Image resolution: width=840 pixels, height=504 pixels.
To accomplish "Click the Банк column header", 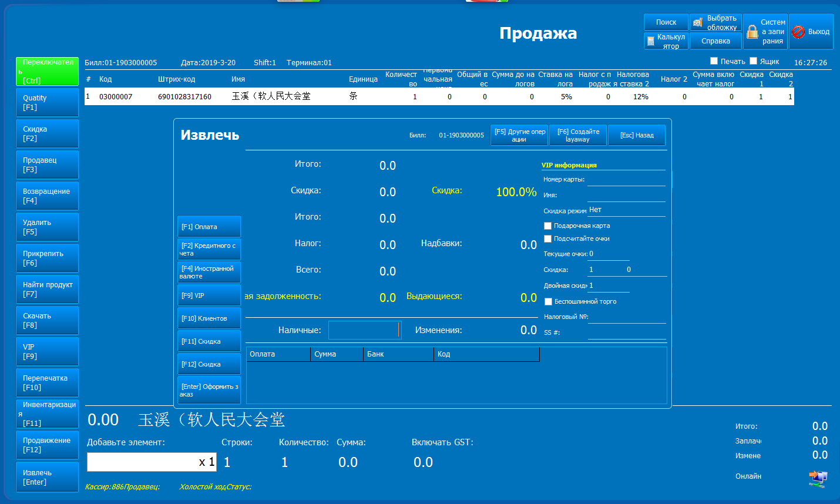I will pyautogui.click(x=398, y=354).
